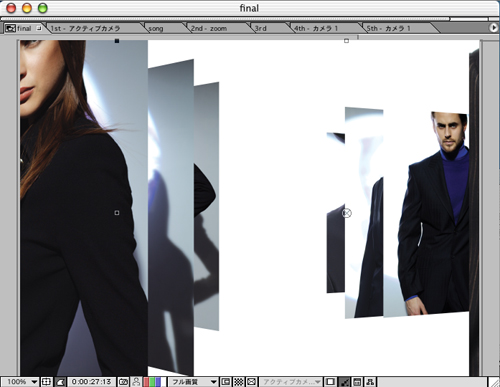Open the アクティブカメ... 3D view dropdown

(291, 382)
